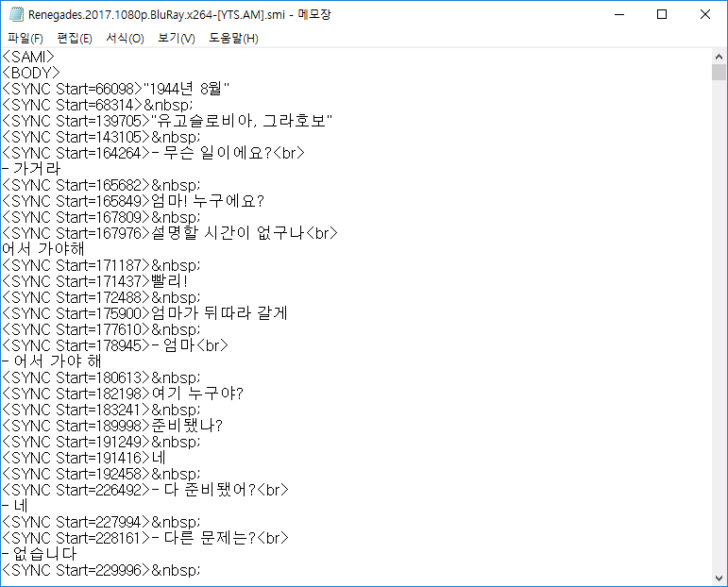Click the <BODY> line
Image resolution: width=728 pixels, height=587 pixels.
coord(31,73)
